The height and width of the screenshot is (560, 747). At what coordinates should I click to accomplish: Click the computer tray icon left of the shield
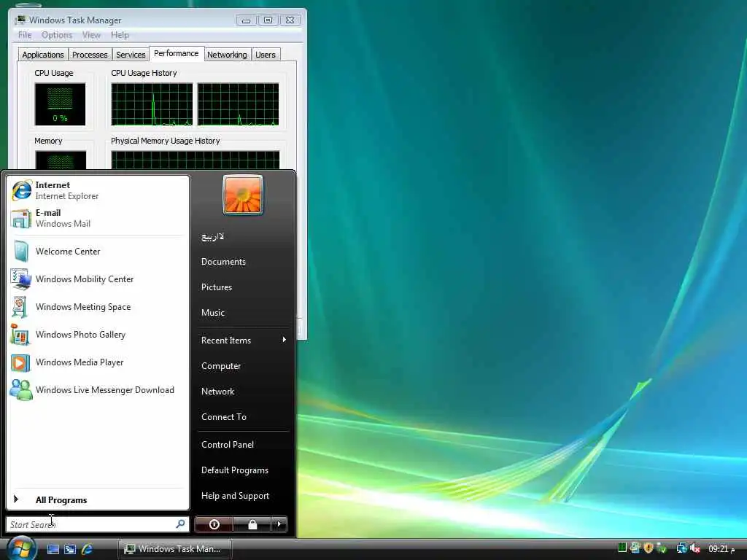[x=635, y=548]
